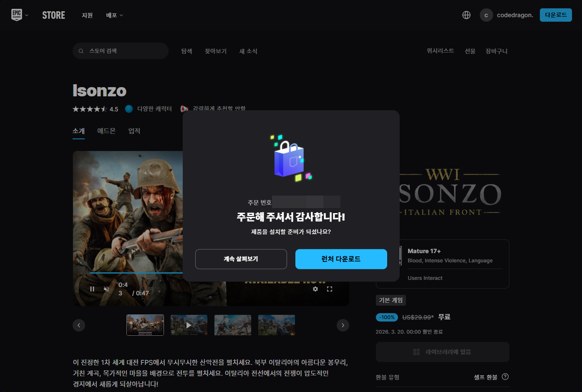Click the 스토어 검색 search field
This screenshot has height=392, width=582.
(121, 51)
